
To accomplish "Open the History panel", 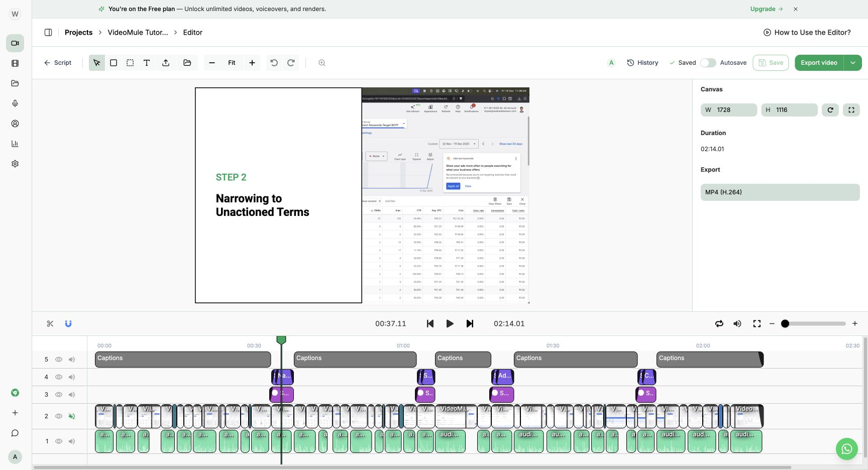I will (642, 63).
